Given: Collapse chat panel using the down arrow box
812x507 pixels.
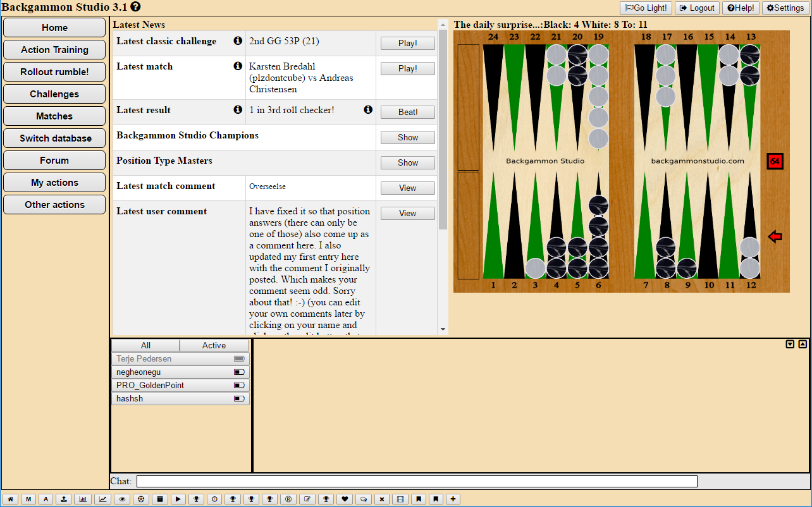Looking at the screenshot, I should (790, 345).
